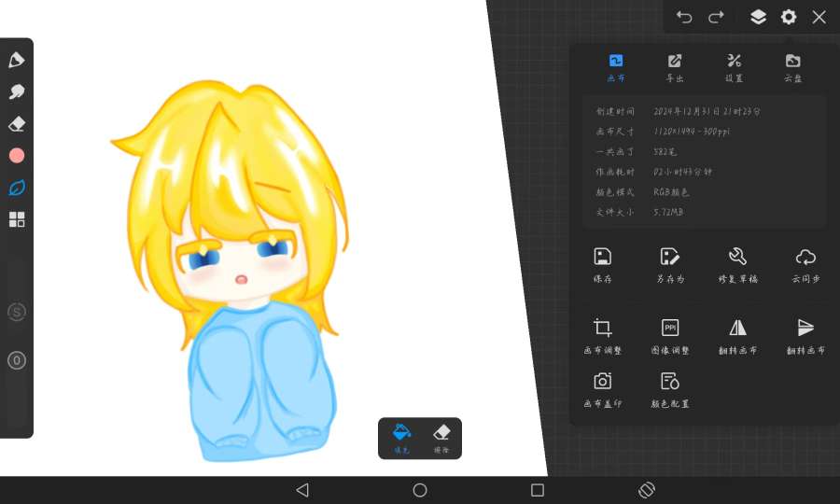Click the 582笔 stroke count value

pos(665,151)
